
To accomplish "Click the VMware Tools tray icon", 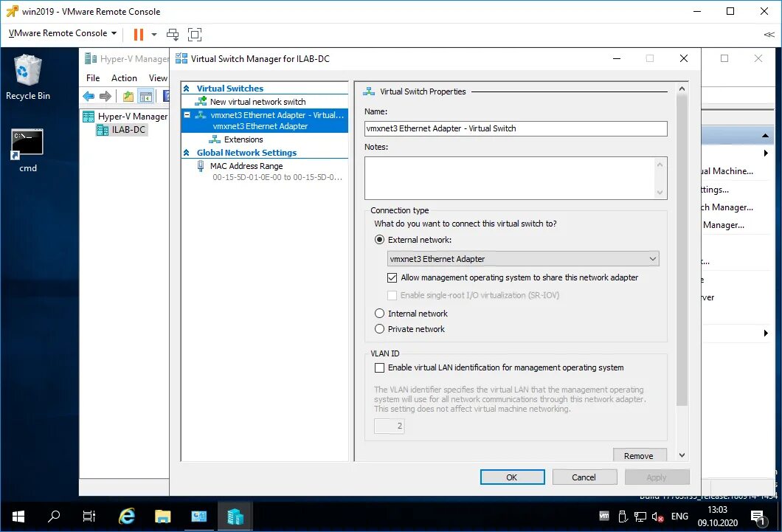I will click(x=604, y=516).
